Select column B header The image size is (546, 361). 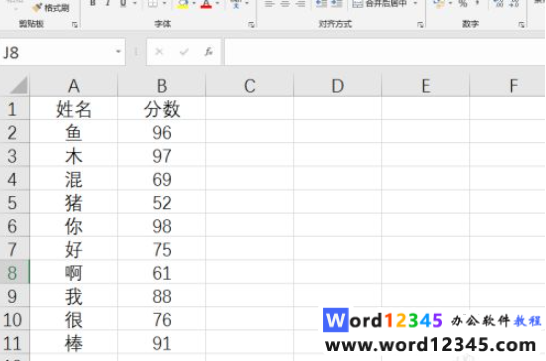tap(162, 86)
